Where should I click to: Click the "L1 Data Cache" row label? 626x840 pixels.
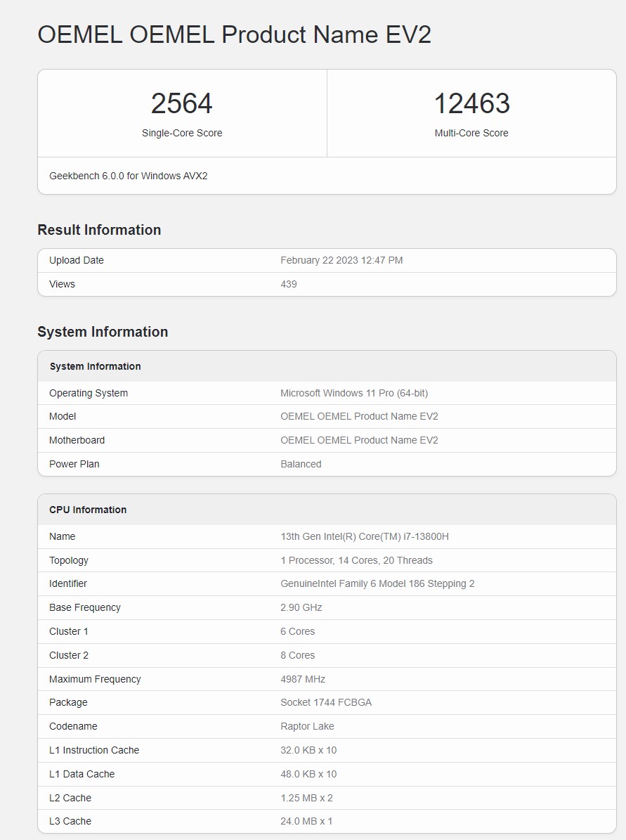coord(82,774)
